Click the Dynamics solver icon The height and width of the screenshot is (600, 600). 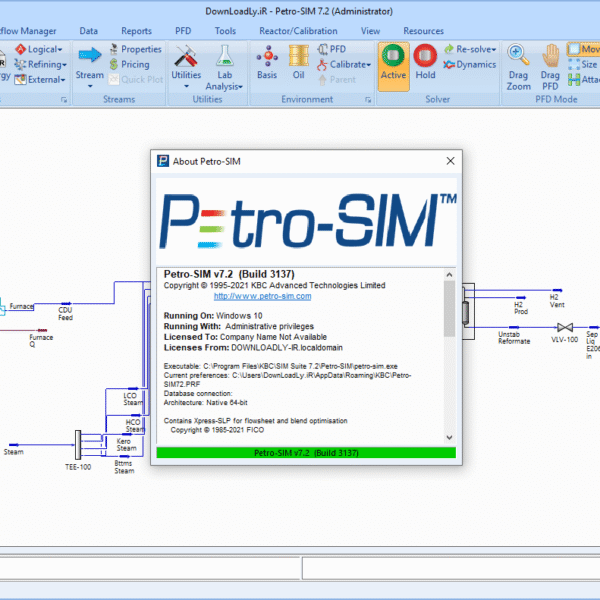point(470,64)
